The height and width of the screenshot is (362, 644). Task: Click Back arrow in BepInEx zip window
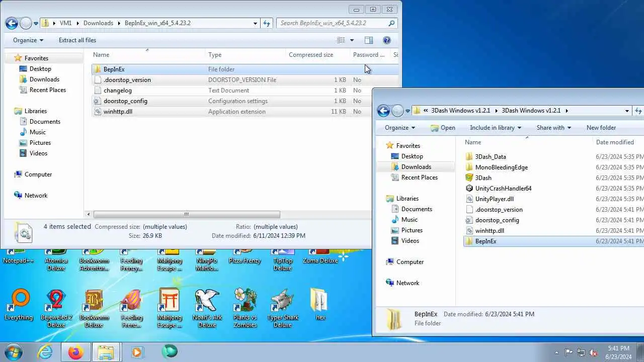pos(12,23)
